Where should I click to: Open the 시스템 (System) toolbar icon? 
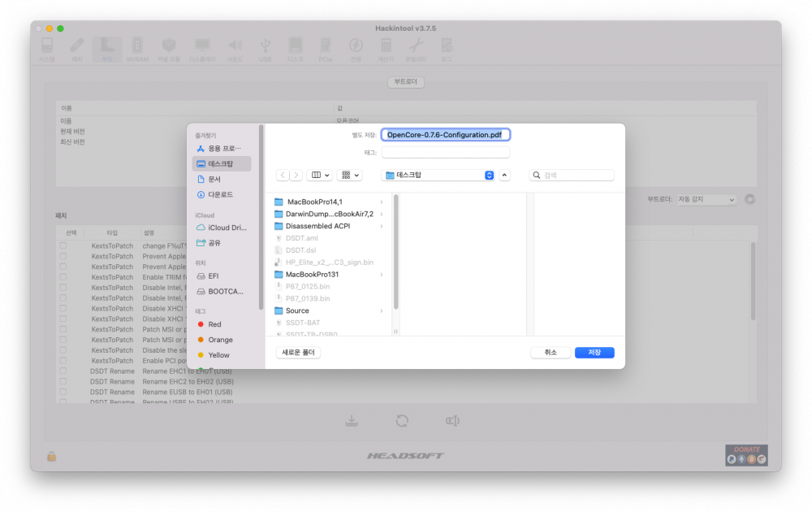[47, 50]
